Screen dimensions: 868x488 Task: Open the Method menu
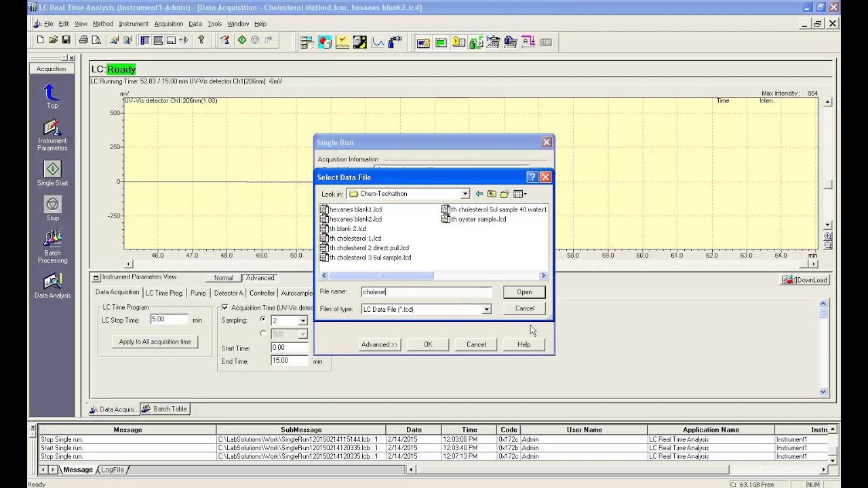[103, 24]
